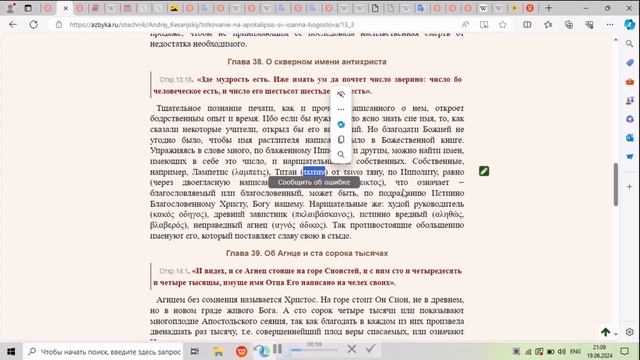
Task: Open the Windows notification center
Action: [624, 351]
